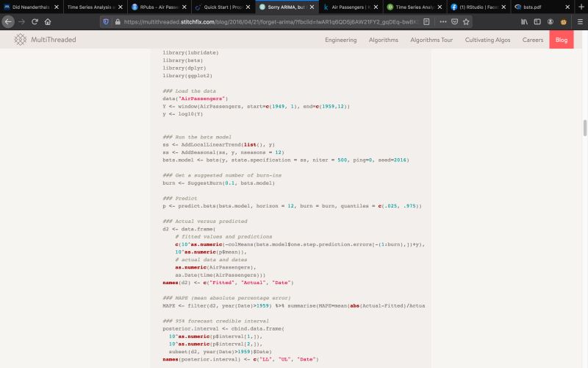The width and height of the screenshot is (588, 368).
Task: Click the 'ss <- AddLocalLinearTrend' code line
Action: tap(218, 144)
